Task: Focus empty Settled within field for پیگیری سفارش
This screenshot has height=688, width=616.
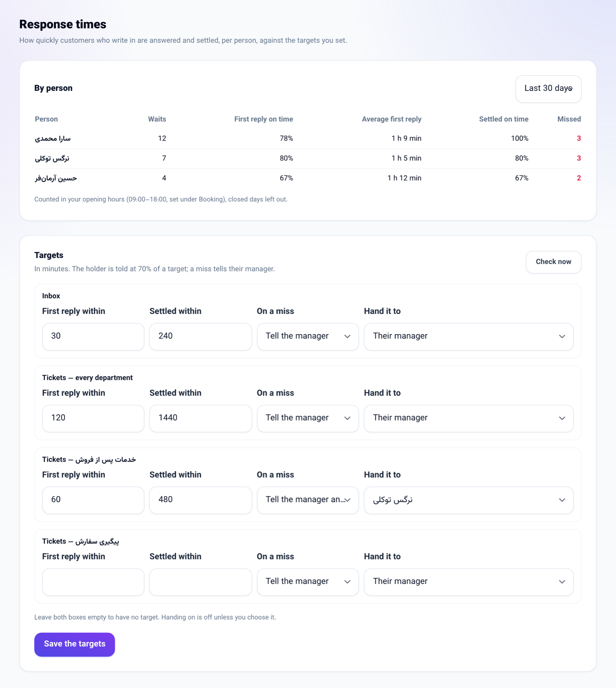Action: pos(200,582)
